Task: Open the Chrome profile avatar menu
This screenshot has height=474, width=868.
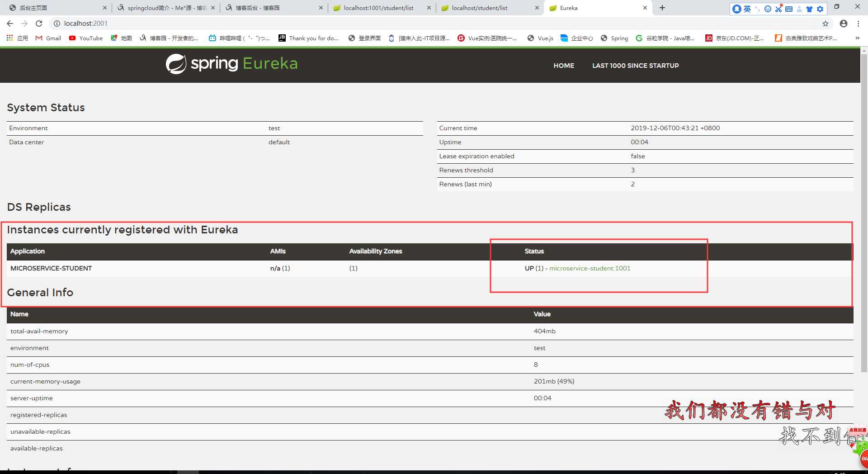Action: 844,24
